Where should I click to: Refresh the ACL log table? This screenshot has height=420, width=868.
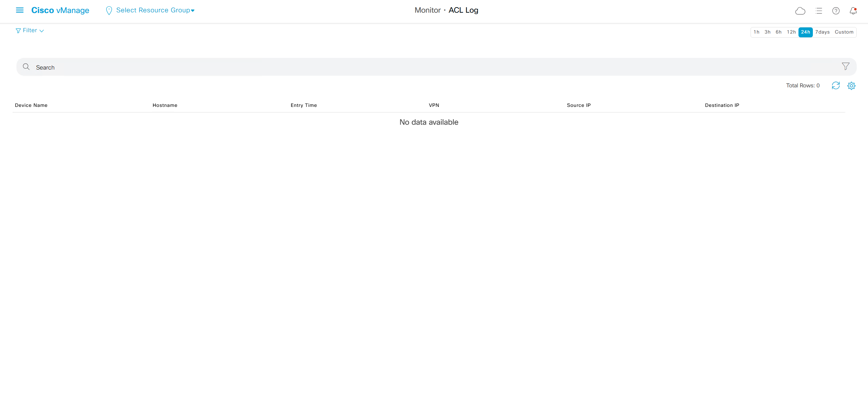tap(835, 86)
